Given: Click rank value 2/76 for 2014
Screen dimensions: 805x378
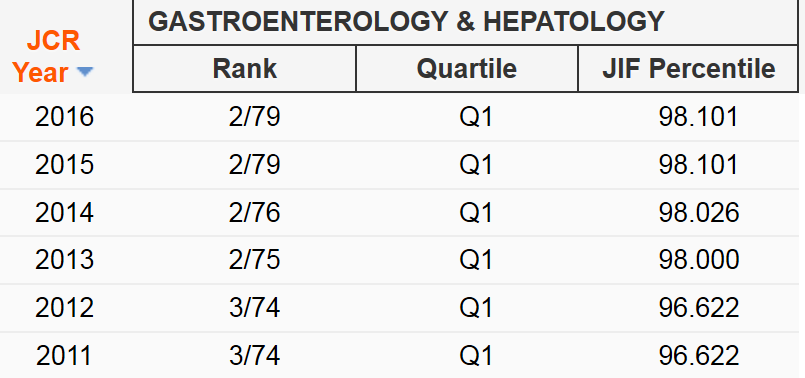Looking at the screenshot, I should pyautogui.click(x=255, y=213).
